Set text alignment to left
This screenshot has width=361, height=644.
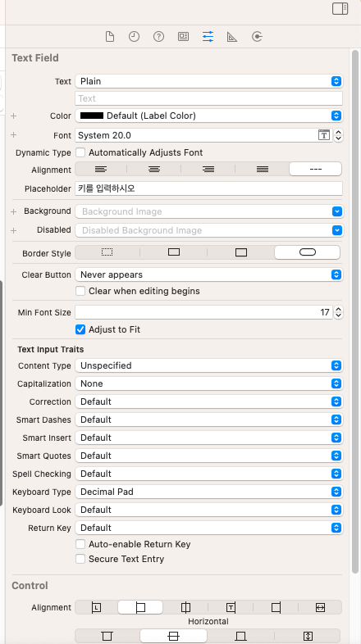pyautogui.click(x=101, y=170)
